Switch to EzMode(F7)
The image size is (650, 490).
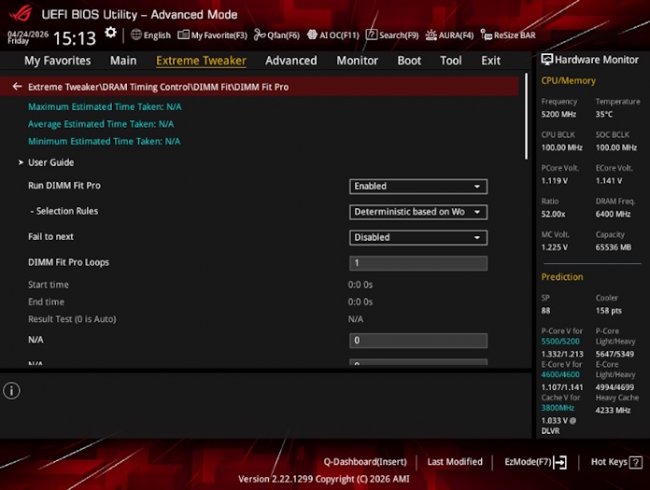click(528, 462)
